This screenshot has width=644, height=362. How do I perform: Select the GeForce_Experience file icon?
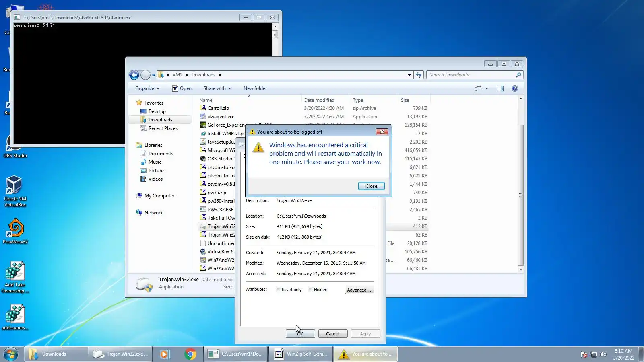[x=203, y=125]
